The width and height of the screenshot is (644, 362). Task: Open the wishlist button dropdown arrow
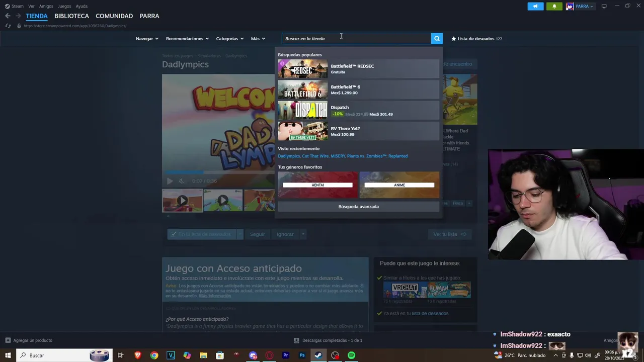point(240,234)
